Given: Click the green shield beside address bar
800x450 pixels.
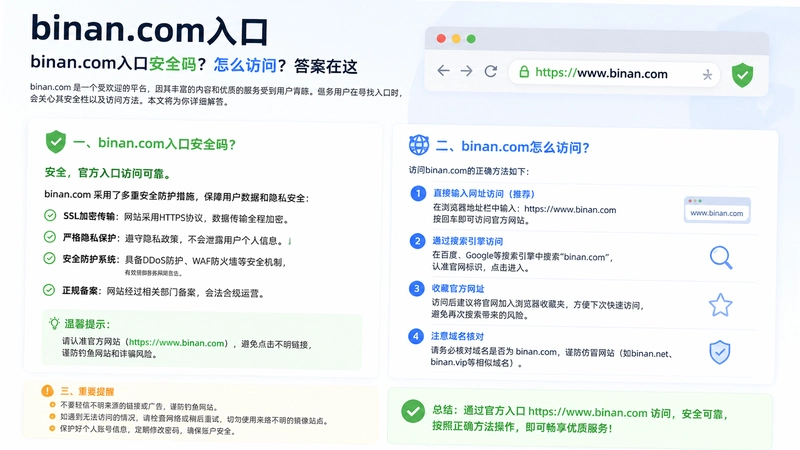Looking at the screenshot, I should (x=742, y=75).
